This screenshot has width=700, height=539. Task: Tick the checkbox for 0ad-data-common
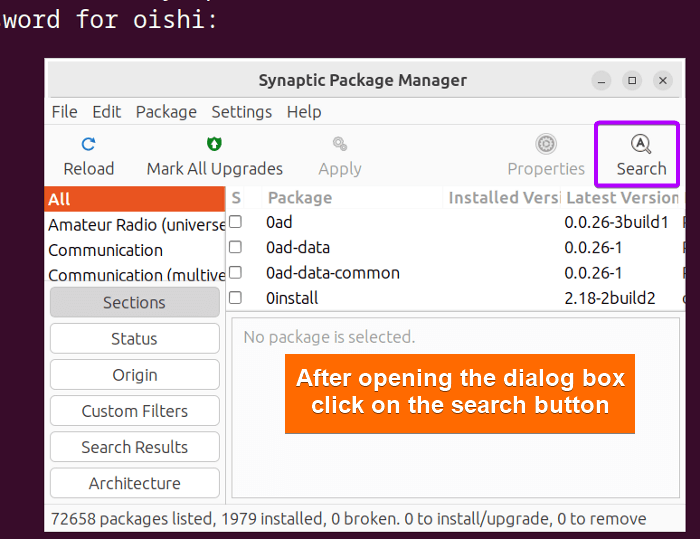coord(235,272)
